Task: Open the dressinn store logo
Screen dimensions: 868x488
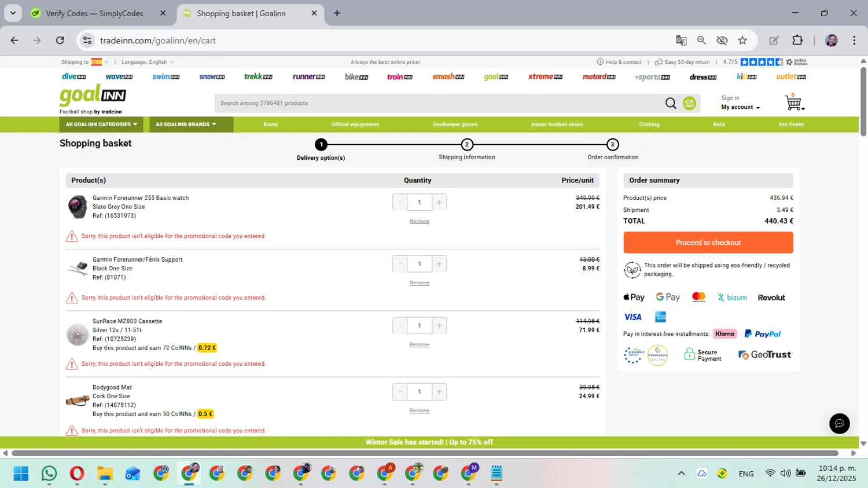Action: 703,76
